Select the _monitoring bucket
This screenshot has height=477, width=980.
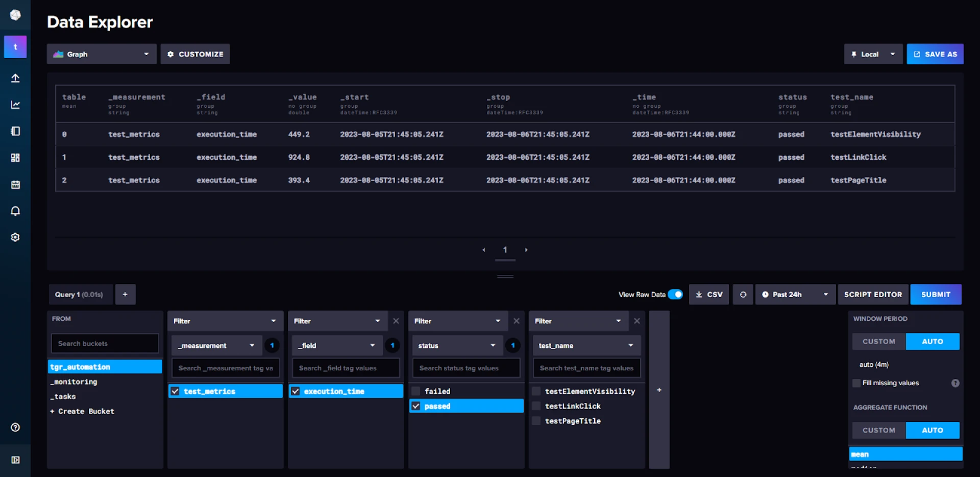105,381
